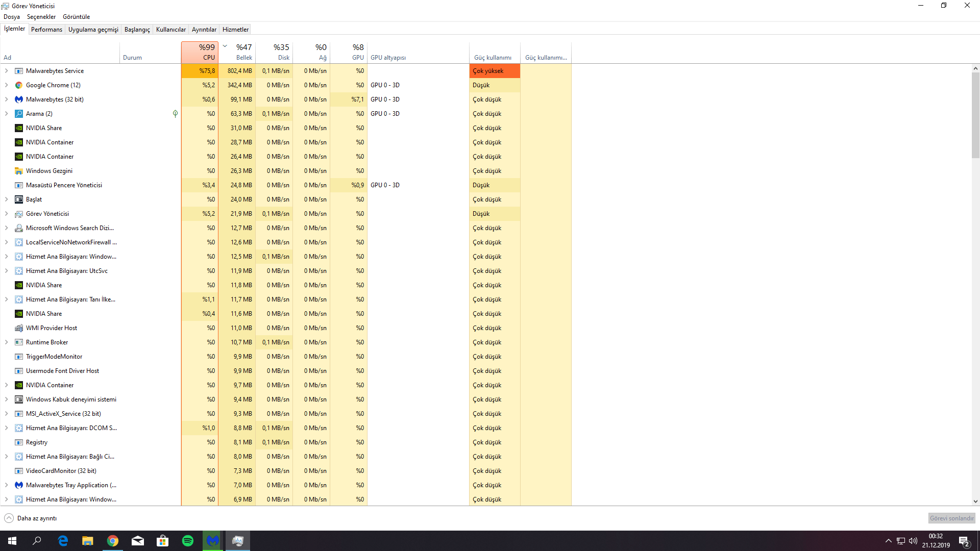Open Microsoft Store from the taskbar
980x551 pixels.
coord(163,541)
